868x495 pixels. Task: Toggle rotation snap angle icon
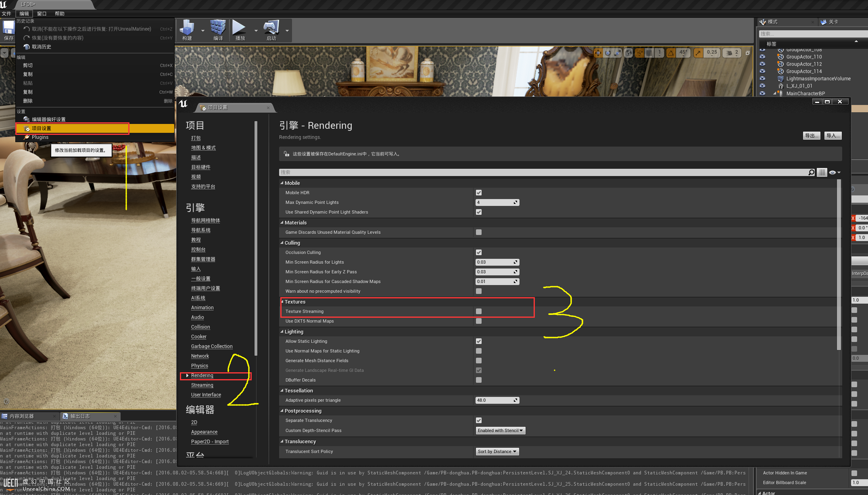pyautogui.click(x=671, y=53)
